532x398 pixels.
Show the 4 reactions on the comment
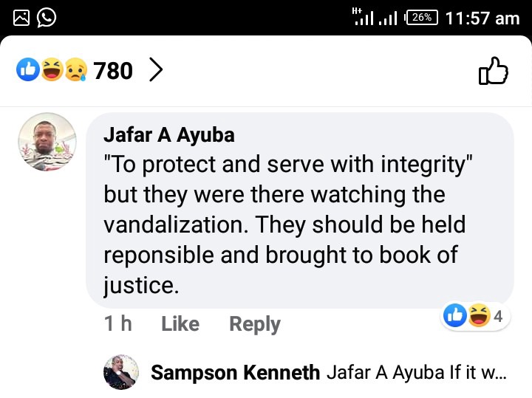(x=475, y=315)
